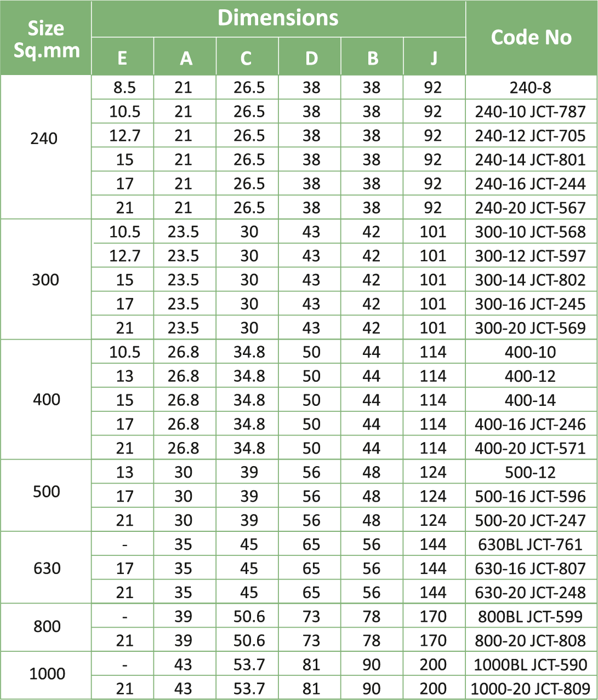Click code 1000-20 JCT-809
Viewport: 598px width, 700px height.
530,688
